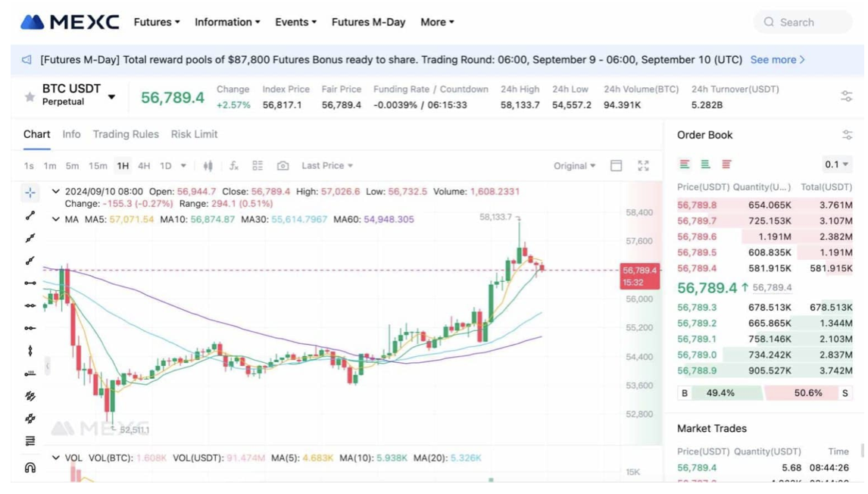Select the 56,789.8 ask row
Image resolution: width=868 pixels, height=494 pixels.
(x=764, y=205)
